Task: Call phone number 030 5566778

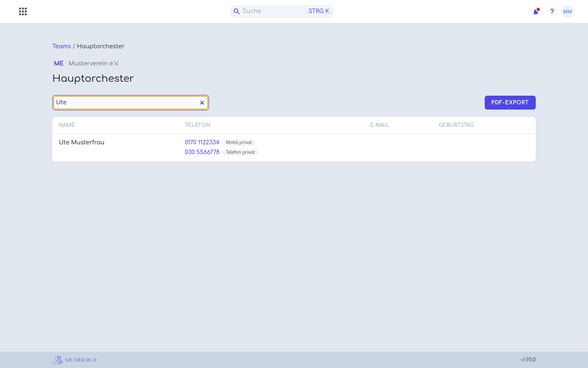Action: click(x=202, y=152)
